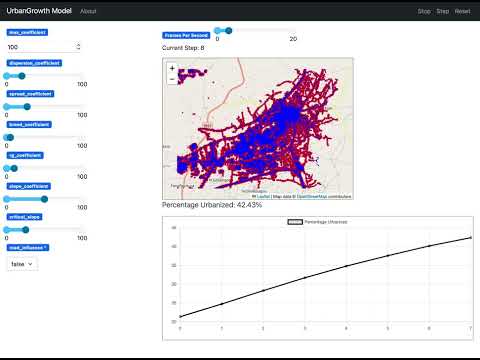Reset the UrbanGrowth model
The width and height of the screenshot is (480, 360).
462,11
